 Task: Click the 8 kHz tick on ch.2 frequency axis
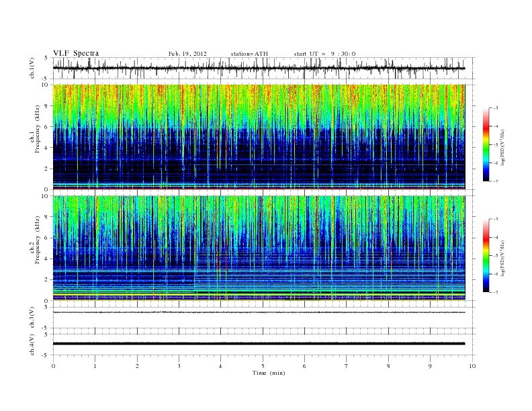click(x=47, y=217)
